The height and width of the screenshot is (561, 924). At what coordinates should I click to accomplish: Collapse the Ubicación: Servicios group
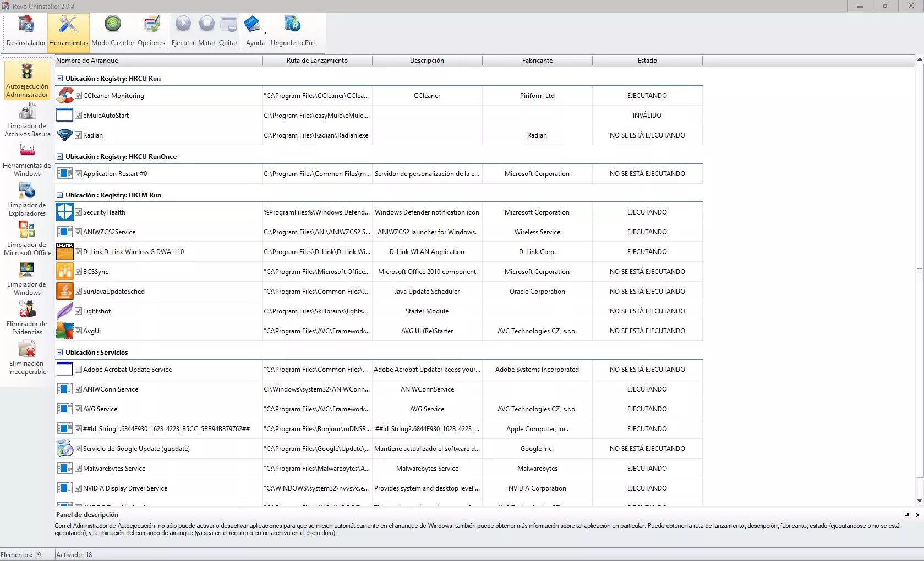[x=60, y=353]
